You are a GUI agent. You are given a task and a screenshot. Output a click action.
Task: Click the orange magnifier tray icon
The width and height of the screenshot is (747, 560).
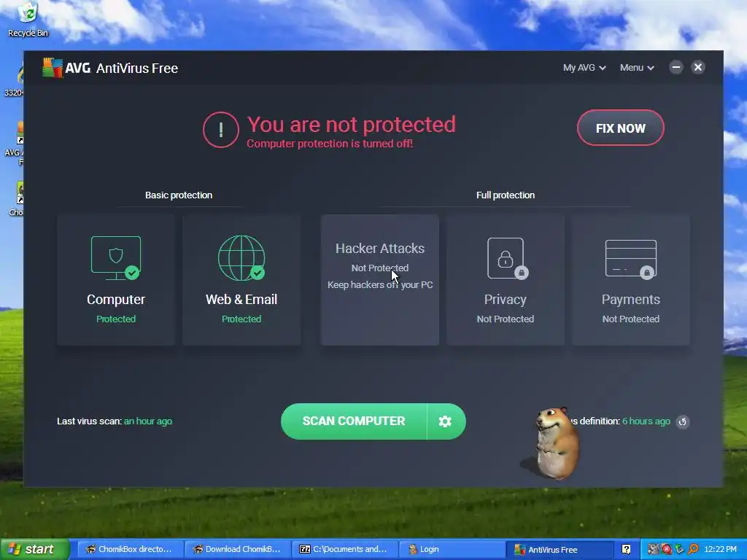[x=693, y=549]
